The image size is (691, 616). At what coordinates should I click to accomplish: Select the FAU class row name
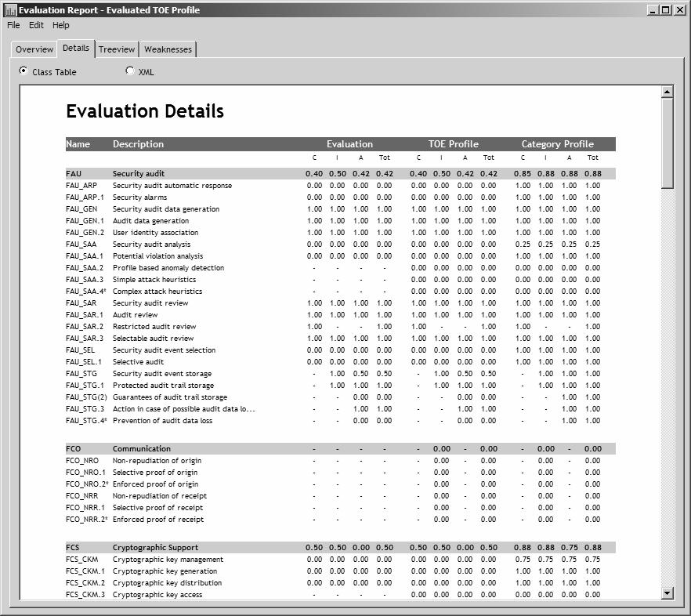tap(74, 174)
